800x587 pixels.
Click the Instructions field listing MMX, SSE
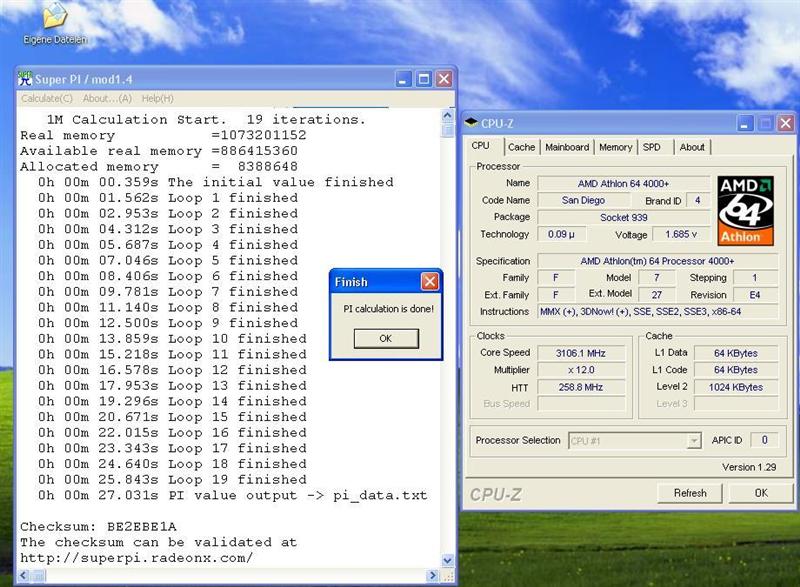[657, 312]
